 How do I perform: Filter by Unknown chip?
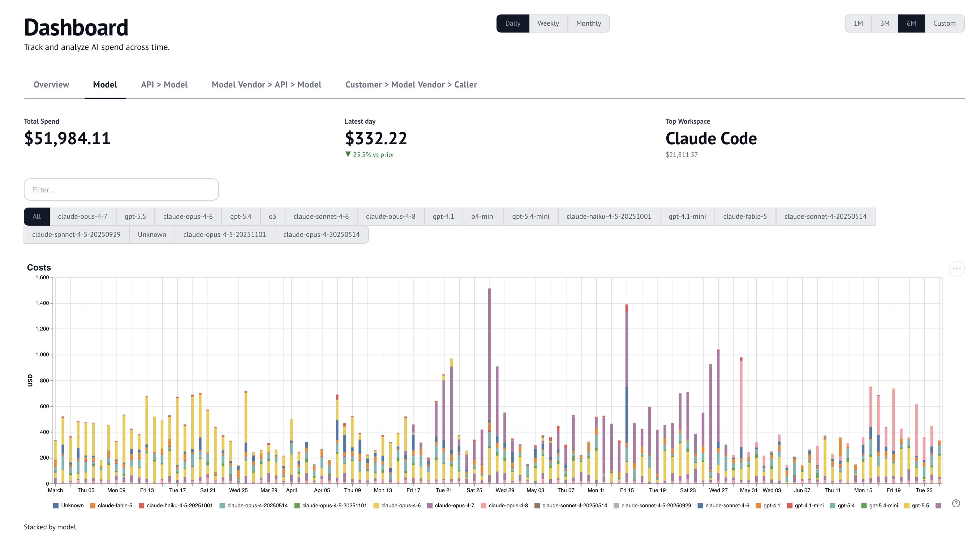(152, 235)
